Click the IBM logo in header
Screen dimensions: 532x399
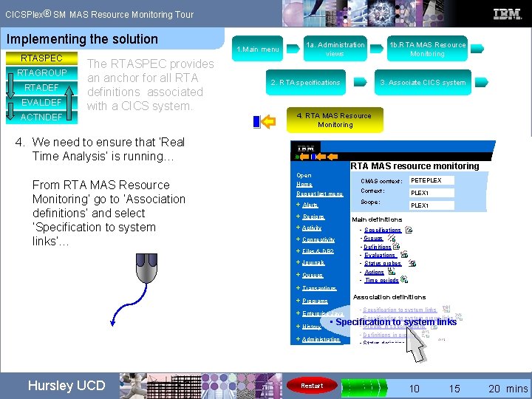coord(507,14)
